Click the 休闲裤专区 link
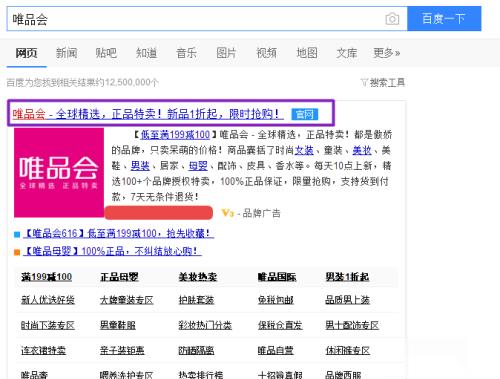Screen dimensions: 500x379 click(348, 351)
